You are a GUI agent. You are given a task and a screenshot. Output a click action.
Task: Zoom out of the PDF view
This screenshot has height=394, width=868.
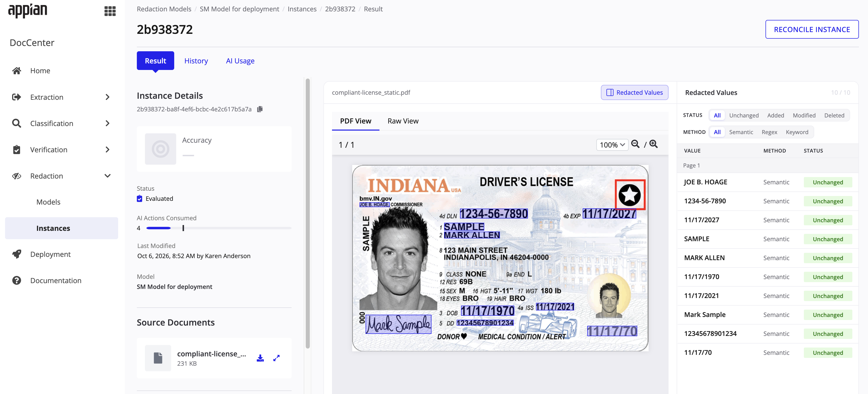tap(635, 144)
